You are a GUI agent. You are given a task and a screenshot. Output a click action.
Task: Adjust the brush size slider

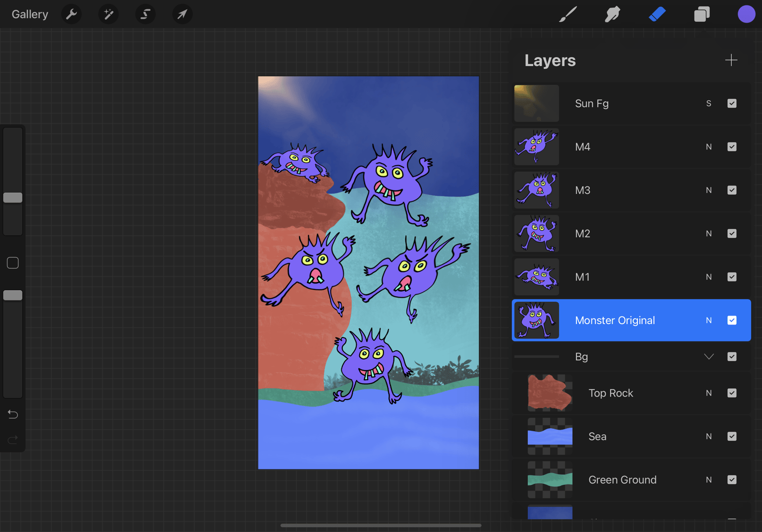pyautogui.click(x=13, y=198)
